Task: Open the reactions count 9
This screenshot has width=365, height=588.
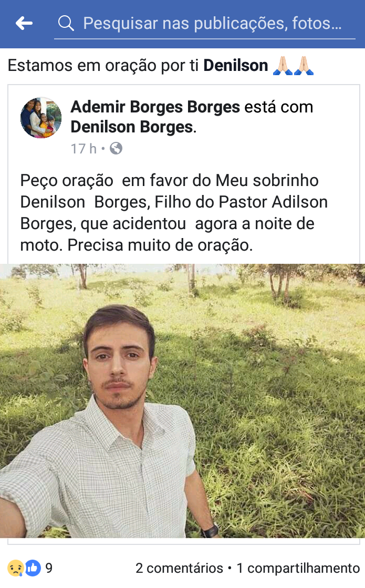Action: click(49, 568)
